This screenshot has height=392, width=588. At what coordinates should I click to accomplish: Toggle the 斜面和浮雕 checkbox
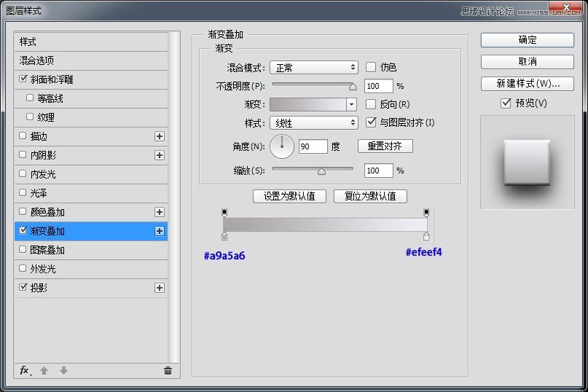[23, 79]
